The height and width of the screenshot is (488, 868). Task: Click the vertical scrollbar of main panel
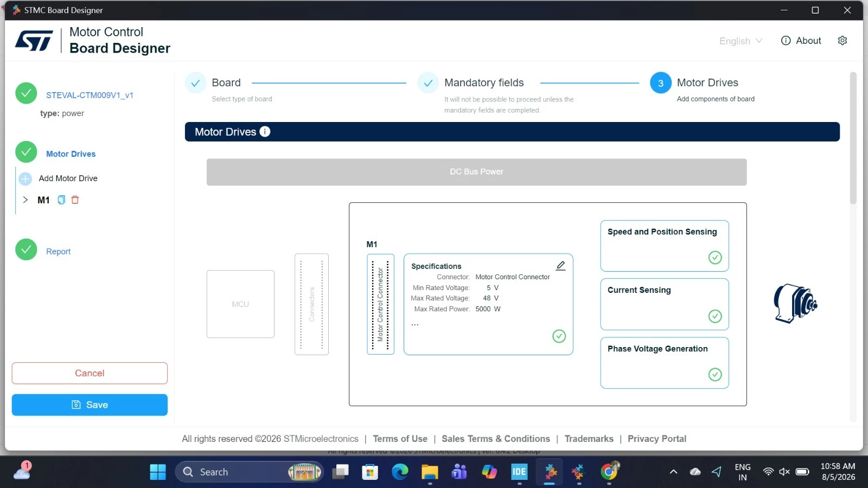pos(853,138)
